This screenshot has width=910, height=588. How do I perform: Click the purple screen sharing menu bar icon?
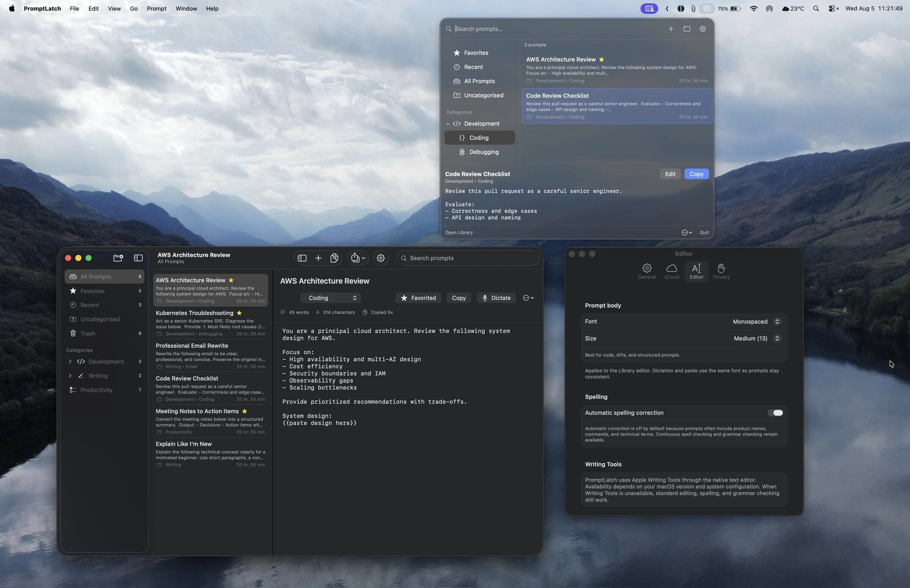(649, 8)
